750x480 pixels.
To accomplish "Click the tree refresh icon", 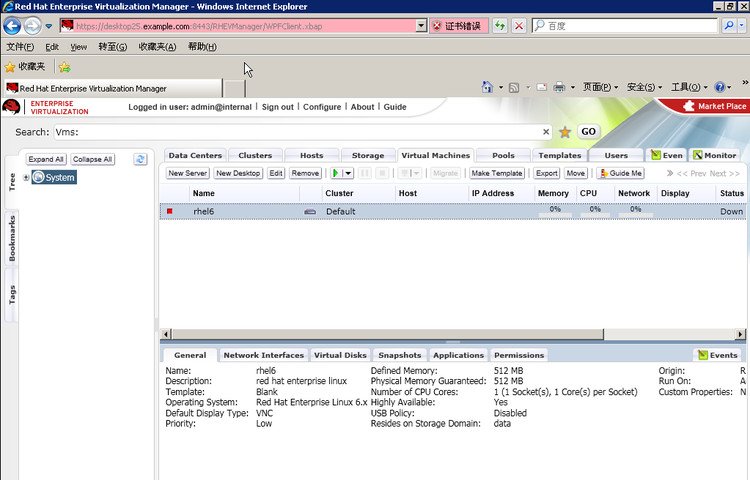I will pos(140,159).
